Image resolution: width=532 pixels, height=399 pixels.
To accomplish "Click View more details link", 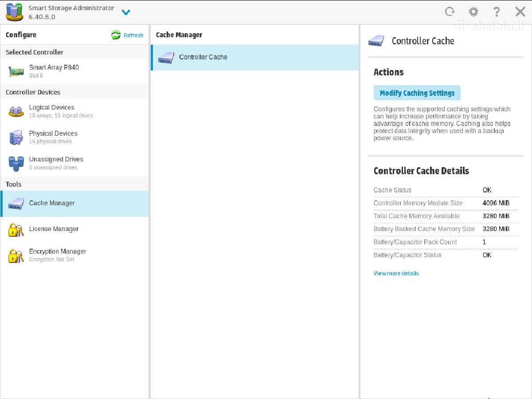I will click(396, 273).
